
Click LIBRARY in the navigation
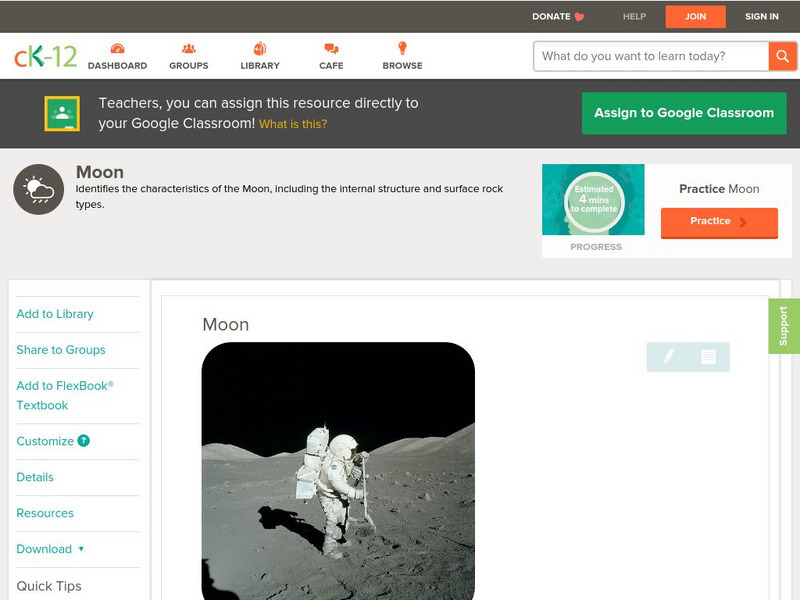coord(260,65)
